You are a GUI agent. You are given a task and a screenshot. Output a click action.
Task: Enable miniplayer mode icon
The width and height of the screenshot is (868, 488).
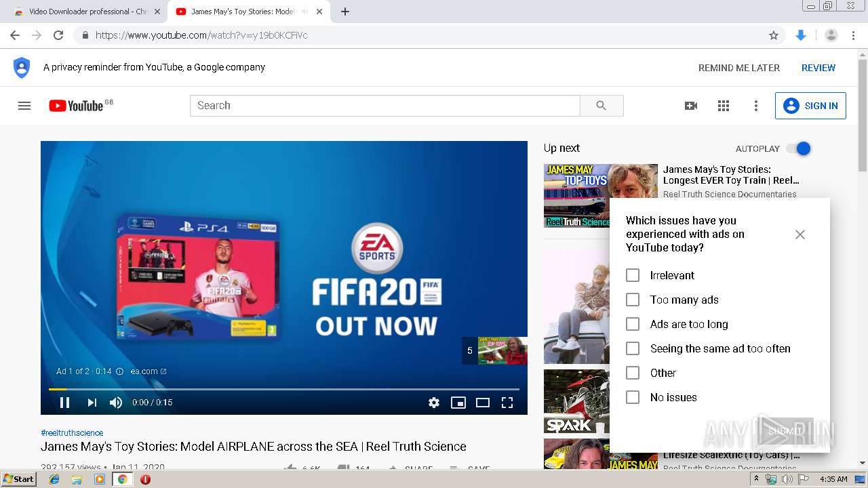(x=458, y=403)
